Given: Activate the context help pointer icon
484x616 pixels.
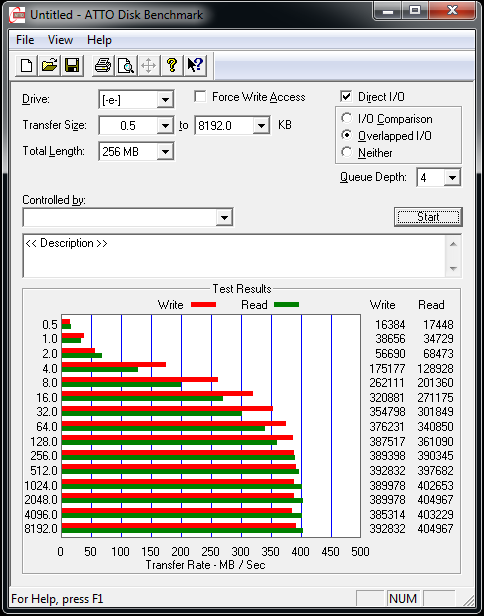Looking at the screenshot, I should click(x=195, y=65).
